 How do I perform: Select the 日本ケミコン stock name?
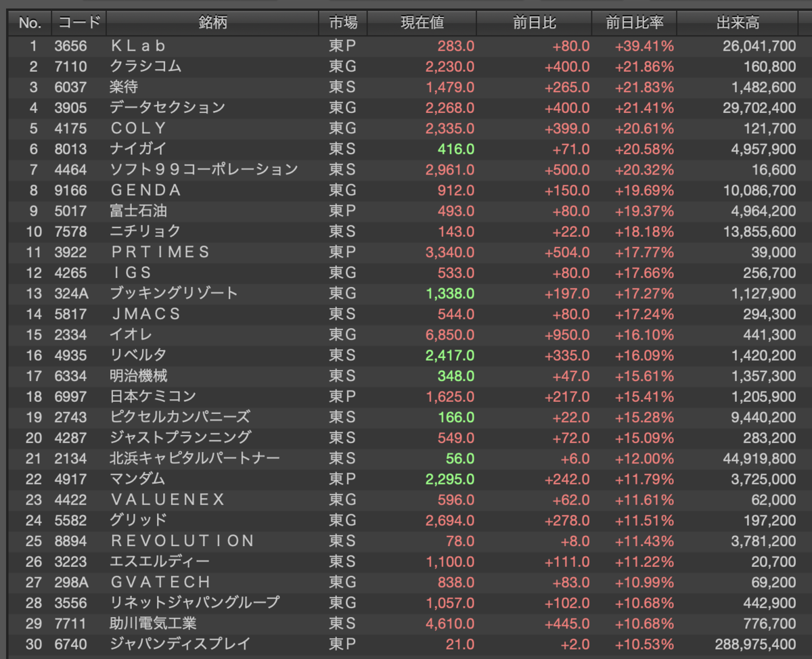coord(153,396)
